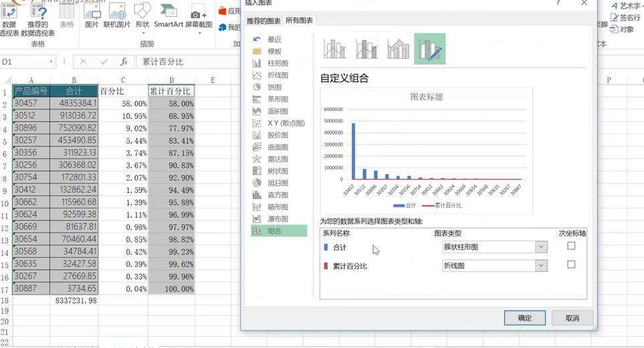Click the cumulative cell 100.00%
Viewport: 644px width, 348px height.
[x=171, y=289]
